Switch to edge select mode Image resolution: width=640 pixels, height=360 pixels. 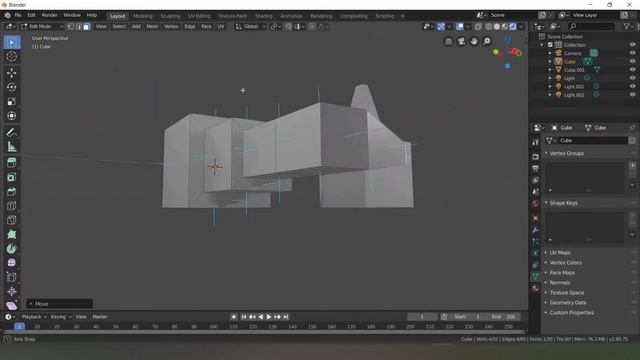tap(78, 27)
